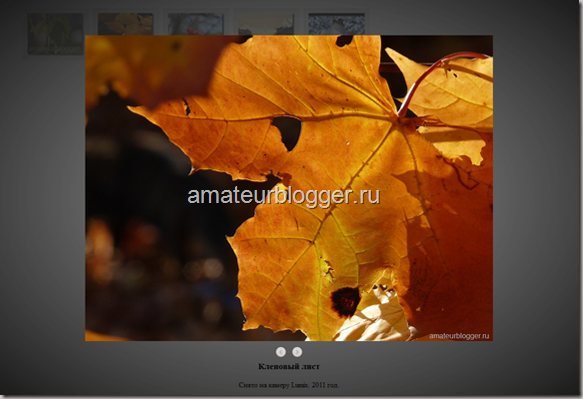
Task: Open the third dimmed berries thumbnail
Action: pyautogui.click(x=196, y=24)
